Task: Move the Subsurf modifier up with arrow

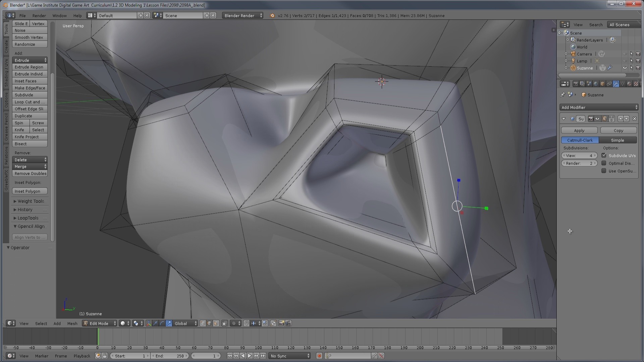Action: [x=621, y=119]
